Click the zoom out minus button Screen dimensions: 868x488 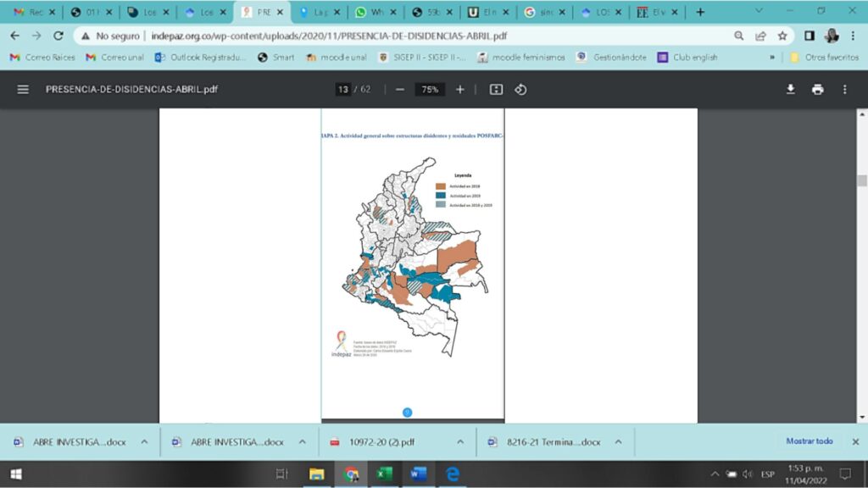(400, 89)
